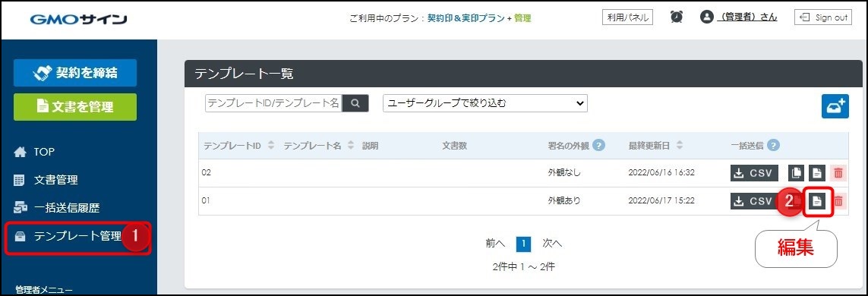Click the 文書を管理 button
868x296 pixels.
(x=75, y=107)
